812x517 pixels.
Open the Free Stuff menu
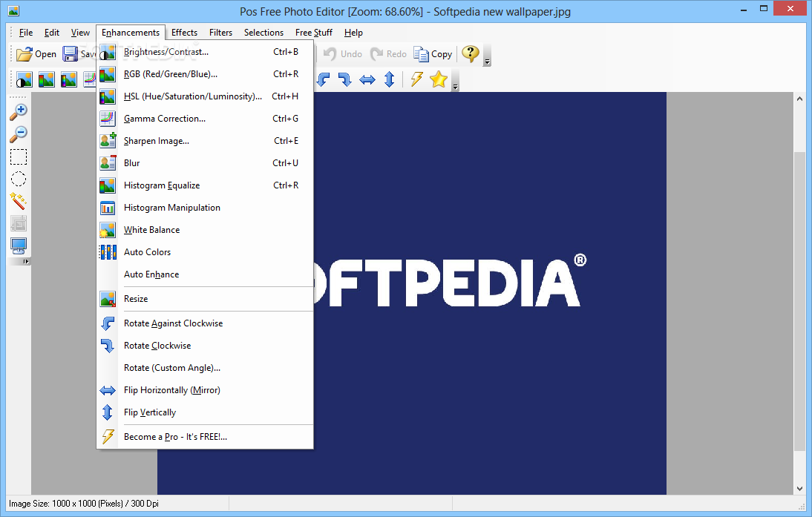click(314, 33)
